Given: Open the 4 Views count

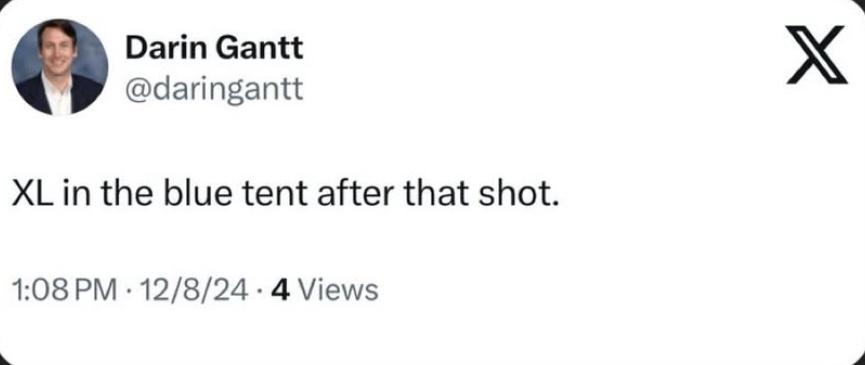Looking at the screenshot, I should [325, 289].
